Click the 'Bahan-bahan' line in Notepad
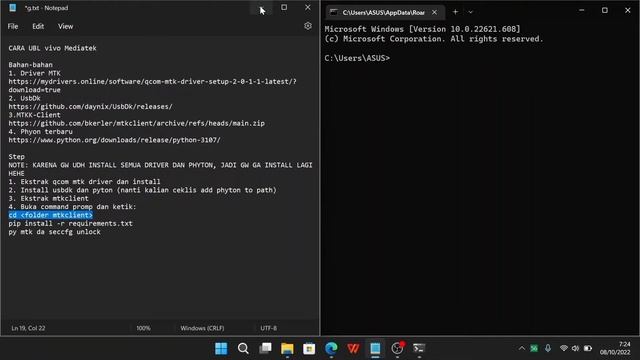The image size is (640, 360). click(x=31, y=65)
